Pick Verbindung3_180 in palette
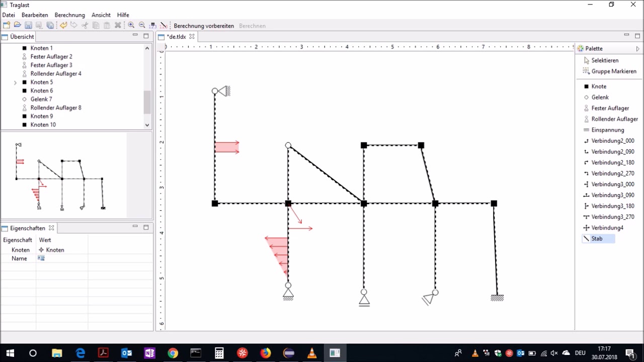Image resolution: width=644 pixels, height=362 pixels. [x=608, y=206]
